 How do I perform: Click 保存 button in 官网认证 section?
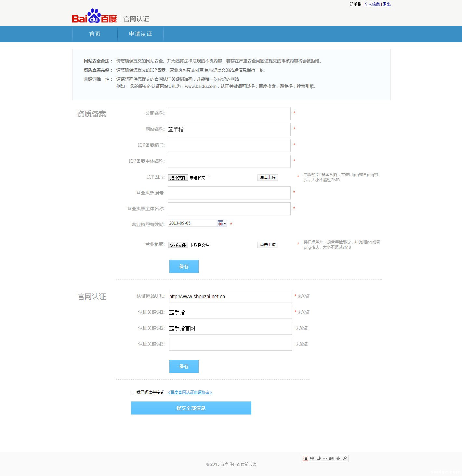pyautogui.click(x=184, y=366)
